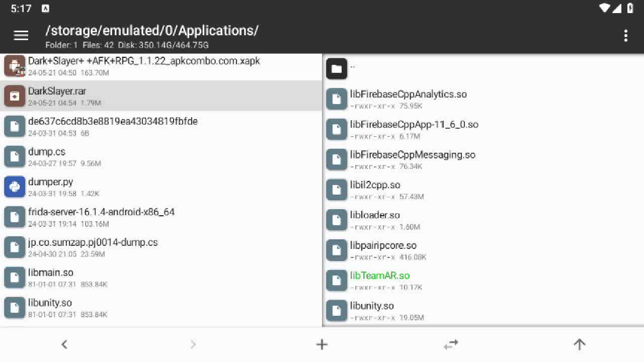Select the libFirebaseCppAnalytics.so filename
This screenshot has width=644, height=362.
point(409,94)
